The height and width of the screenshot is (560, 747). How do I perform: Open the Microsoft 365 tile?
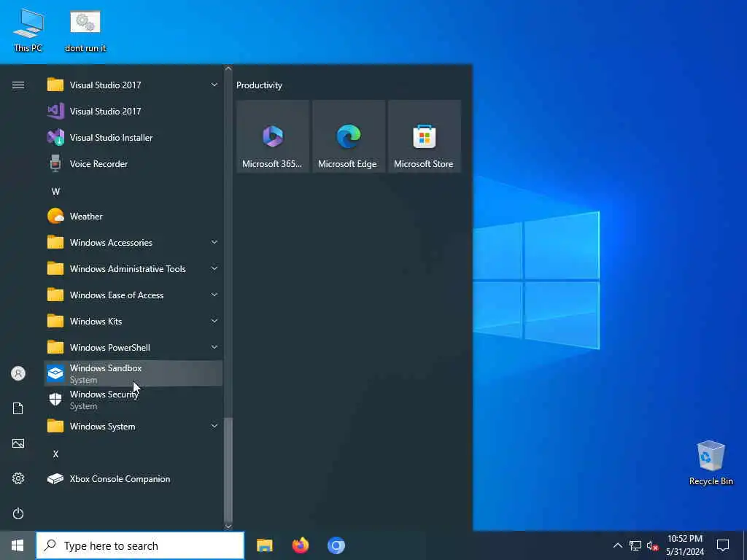coord(273,136)
